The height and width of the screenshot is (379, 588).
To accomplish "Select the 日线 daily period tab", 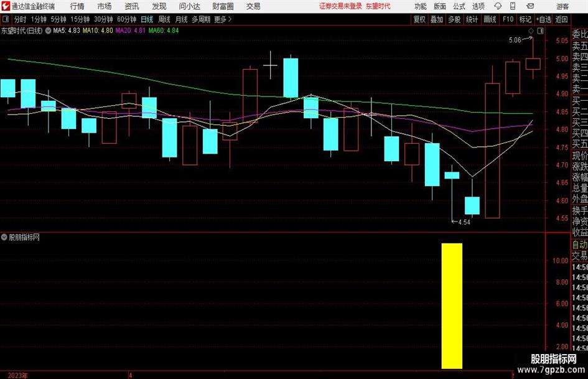I will coord(147,19).
